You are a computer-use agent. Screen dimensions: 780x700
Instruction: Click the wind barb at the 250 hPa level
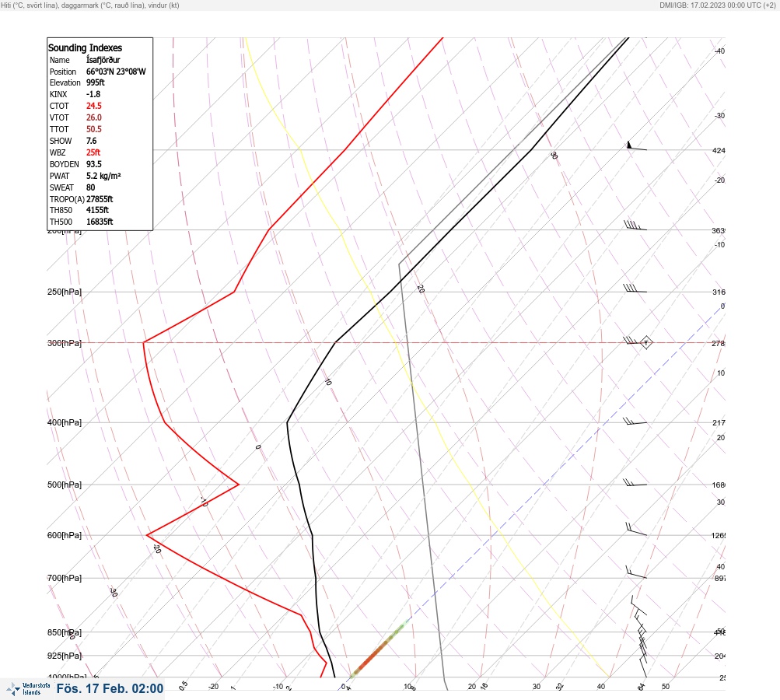[x=635, y=288]
